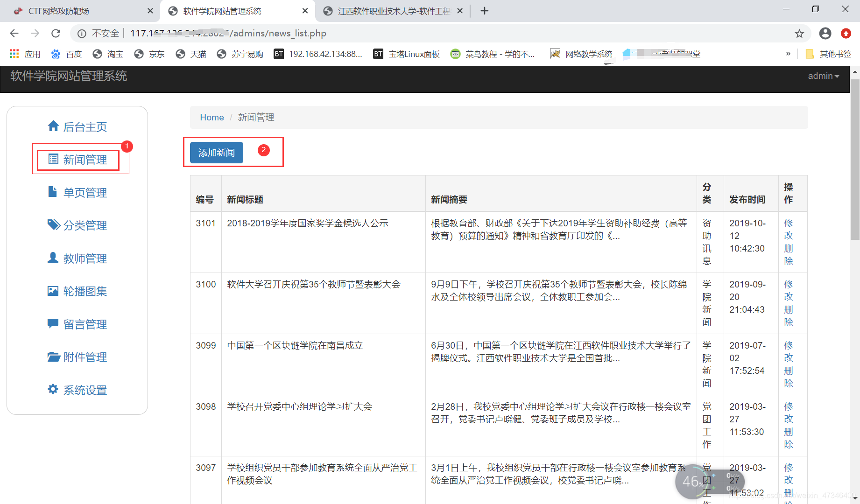Close the 软件学院网站管理系统 tab
Viewport: 860px width, 504px height.
click(305, 11)
